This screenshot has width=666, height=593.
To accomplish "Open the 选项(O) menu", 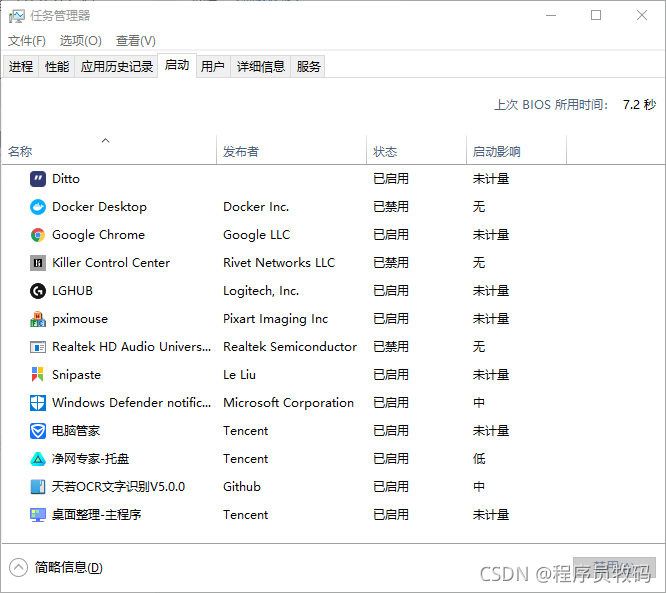I will pos(81,41).
